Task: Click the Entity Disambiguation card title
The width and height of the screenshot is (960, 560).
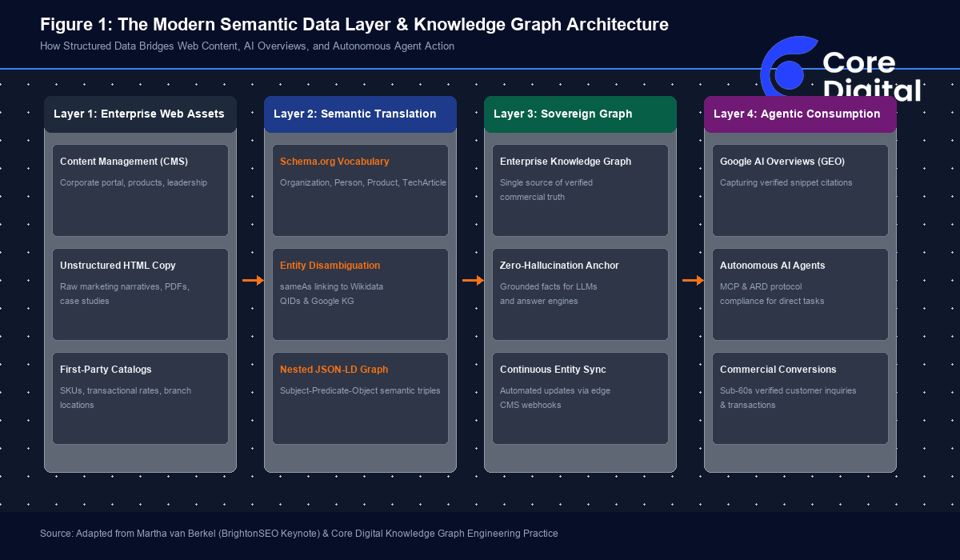Action: point(330,266)
